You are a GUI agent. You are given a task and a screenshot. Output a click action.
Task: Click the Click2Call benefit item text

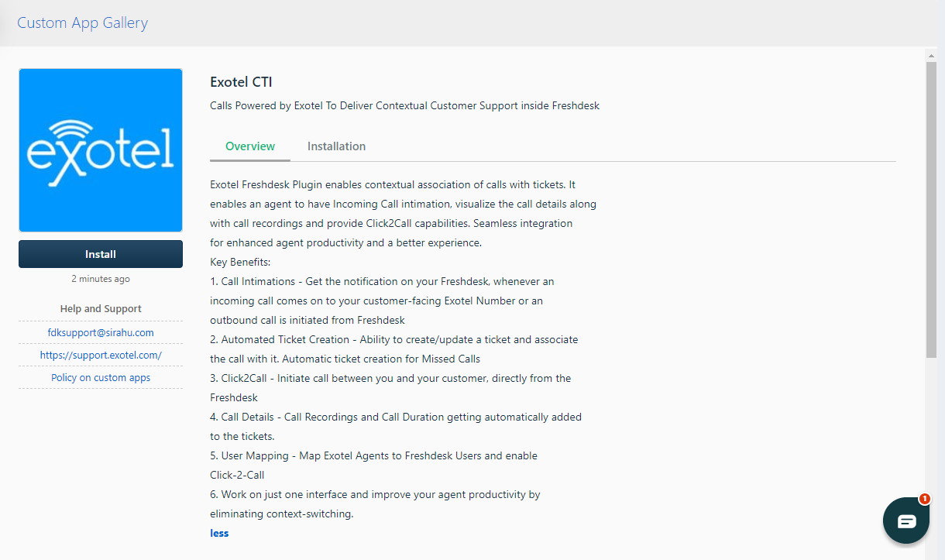(390, 387)
